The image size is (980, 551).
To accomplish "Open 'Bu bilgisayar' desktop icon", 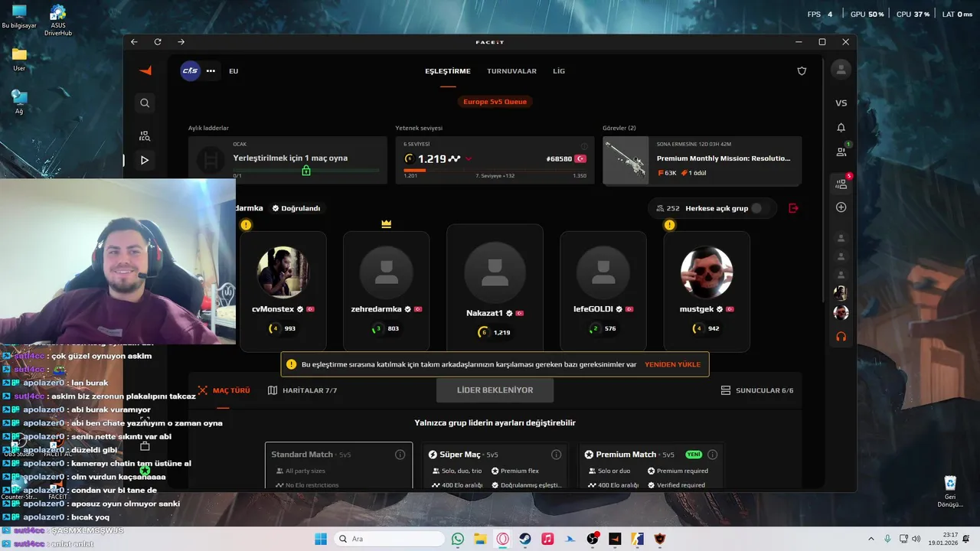I will (19, 16).
